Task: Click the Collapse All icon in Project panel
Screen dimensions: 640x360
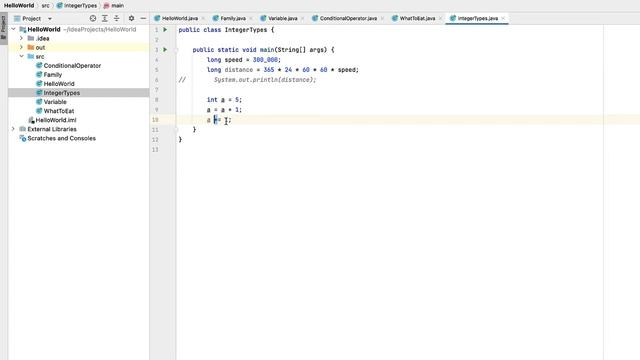Action: tap(117, 18)
